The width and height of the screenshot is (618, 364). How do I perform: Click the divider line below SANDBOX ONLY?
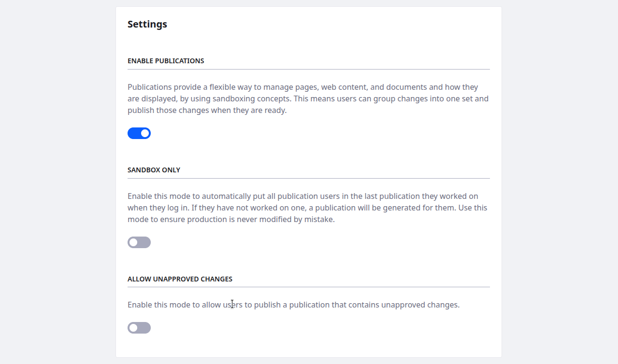click(x=308, y=178)
